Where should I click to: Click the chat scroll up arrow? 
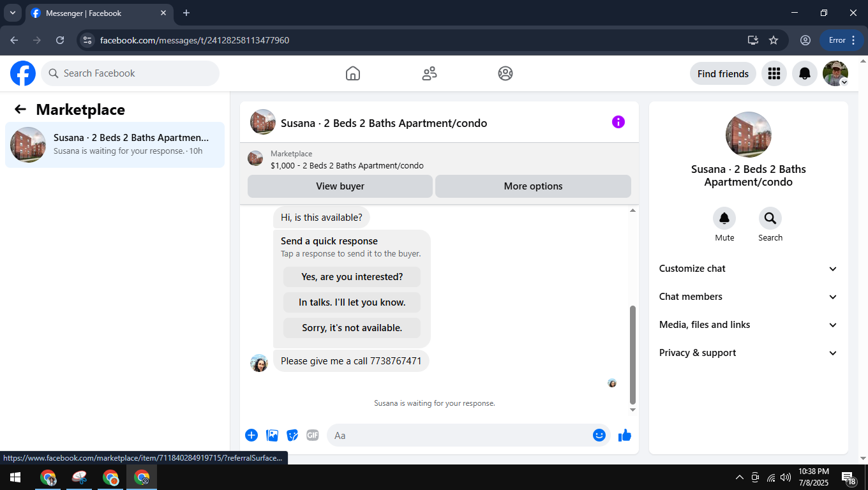coord(632,210)
